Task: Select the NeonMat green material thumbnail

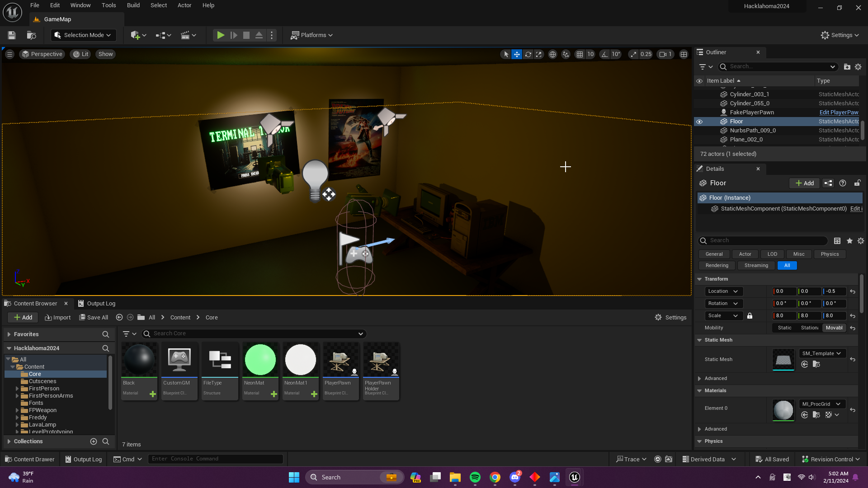Action: coord(260,360)
